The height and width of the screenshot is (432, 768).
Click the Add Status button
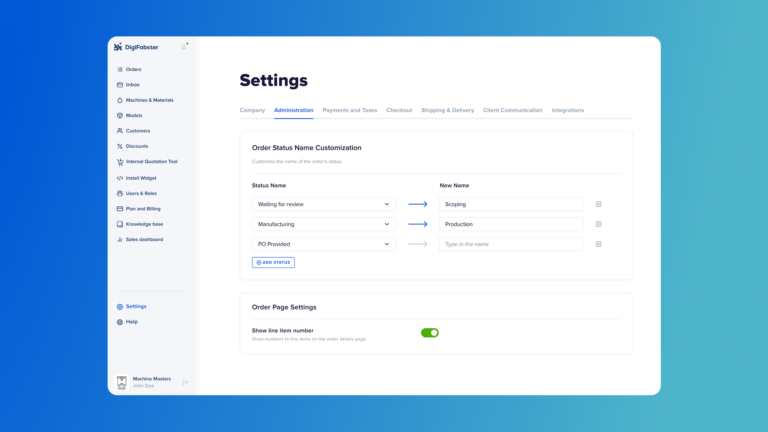coord(273,262)
